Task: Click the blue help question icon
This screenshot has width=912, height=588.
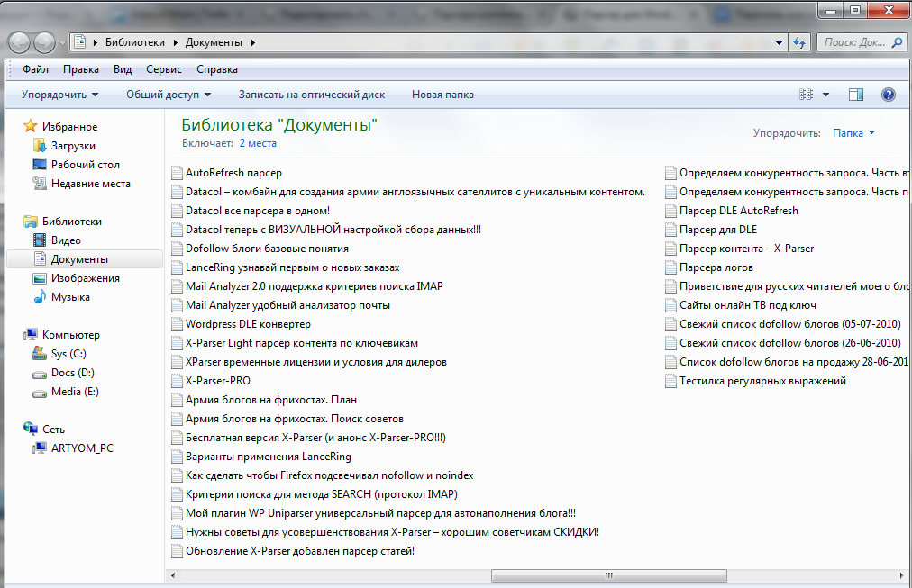Action: tap(889, 95)
